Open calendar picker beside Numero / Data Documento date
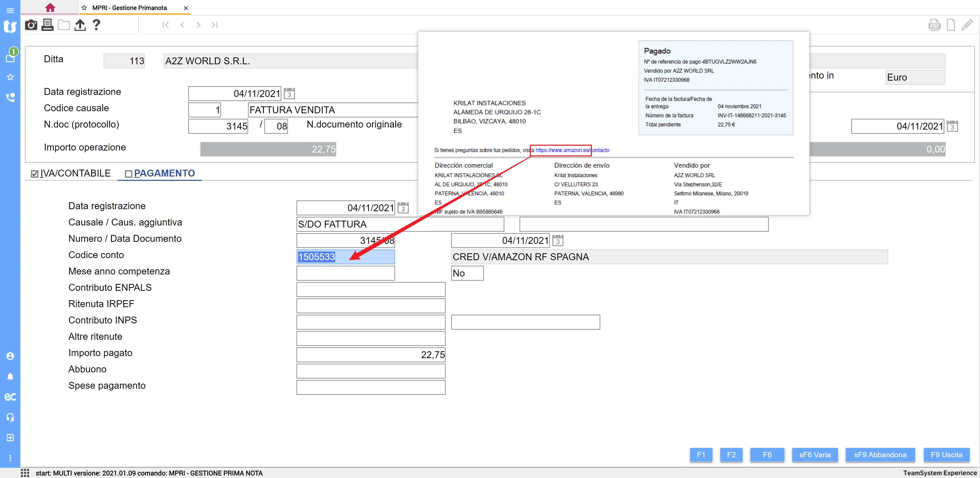The image size is (980, 478). pos(558,241)
